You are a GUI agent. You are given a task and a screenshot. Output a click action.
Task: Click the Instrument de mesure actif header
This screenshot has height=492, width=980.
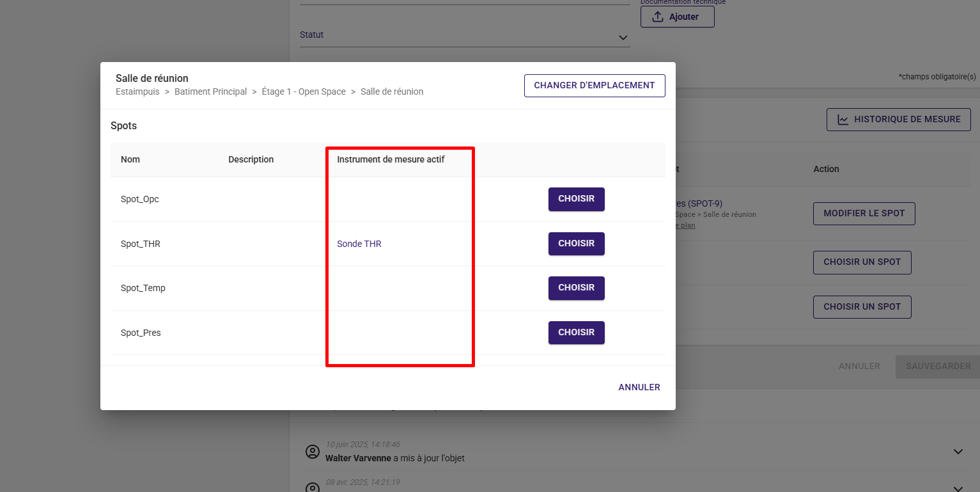pyautogui.click(x=391, y=159)
